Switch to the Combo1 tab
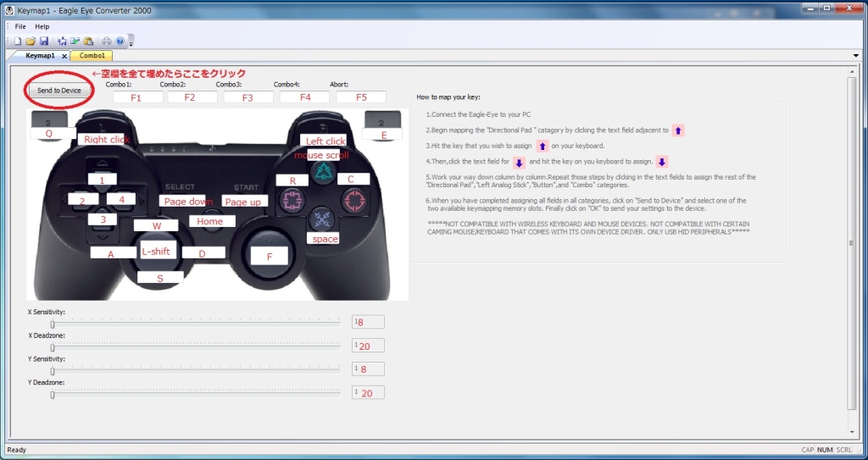The image size is (868, 460). pyautogui.click(x=92, y=55)
